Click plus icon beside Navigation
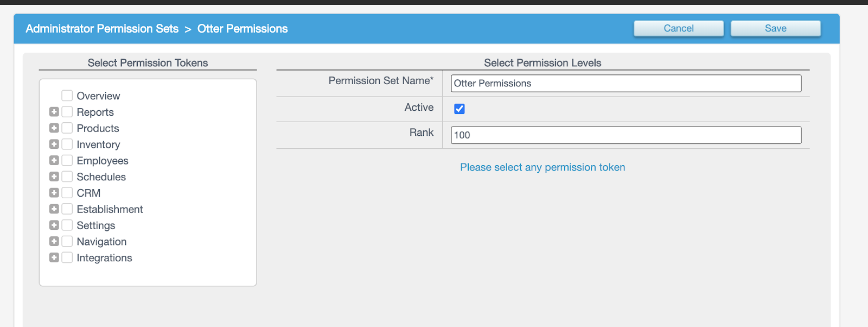This screenshot has width=868, height=327. [x=54, y=241]
